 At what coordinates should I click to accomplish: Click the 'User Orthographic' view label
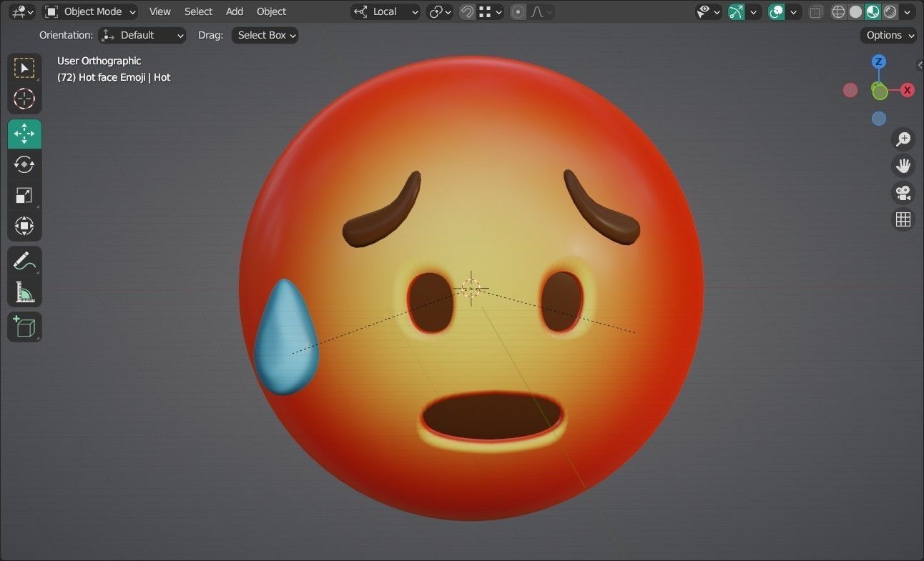pyautogui.click(x=99, y=61)
